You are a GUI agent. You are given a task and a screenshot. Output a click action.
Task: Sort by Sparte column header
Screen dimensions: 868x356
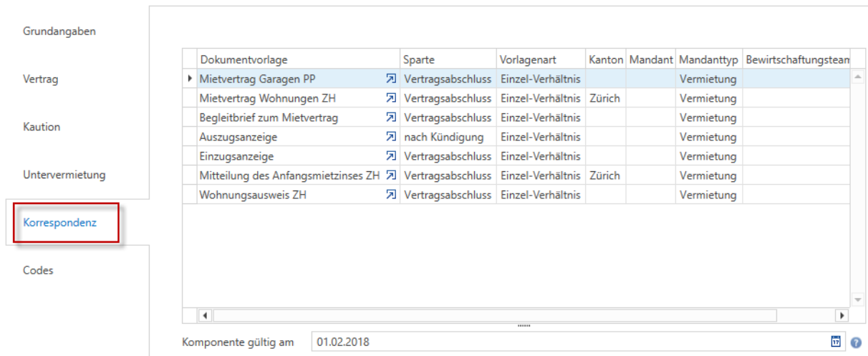click(x=448, y=59)
